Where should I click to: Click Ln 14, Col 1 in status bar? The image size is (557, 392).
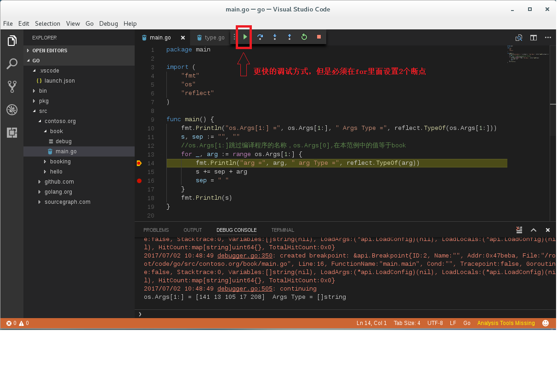click(x=371, y=323)
